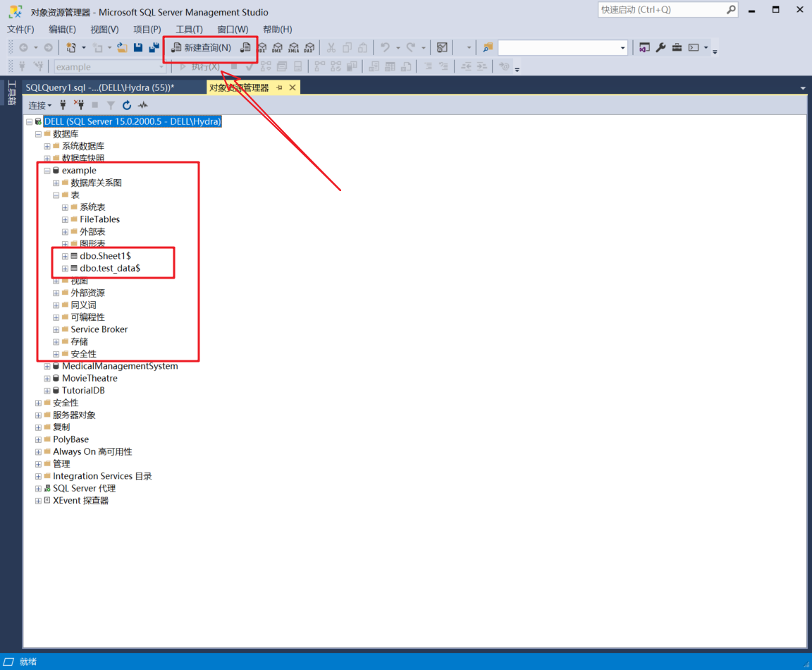This screenshot has height=670, width=812.
Task: Select the 服务器对象 folder
Action: pyautogui.click(x=74, y=415)
